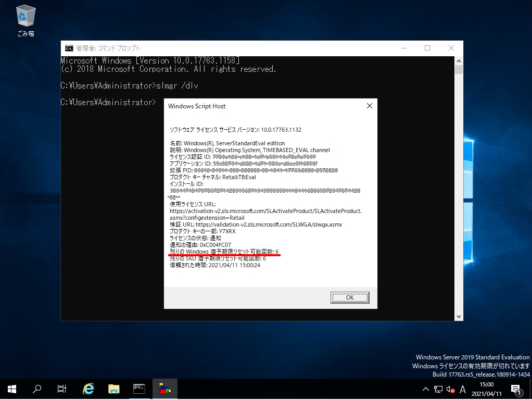The image size is (532, 400).
Task: Open the Action Center notifications icon
Action: 516,390
